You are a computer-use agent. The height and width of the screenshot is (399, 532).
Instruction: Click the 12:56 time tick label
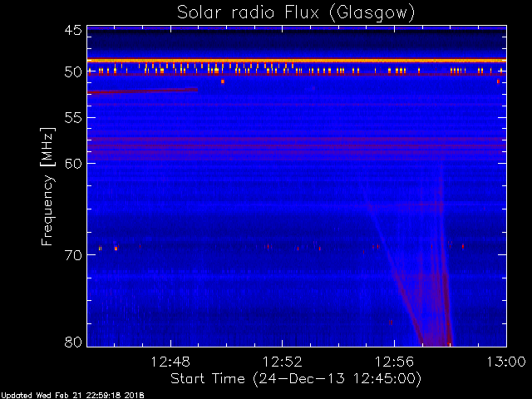pyautogui.click(x=394, y=362)
